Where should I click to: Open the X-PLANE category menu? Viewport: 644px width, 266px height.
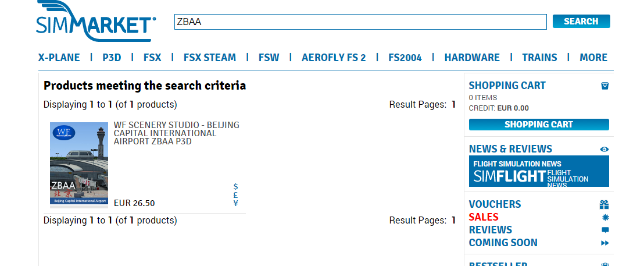[x=59, y=58]
